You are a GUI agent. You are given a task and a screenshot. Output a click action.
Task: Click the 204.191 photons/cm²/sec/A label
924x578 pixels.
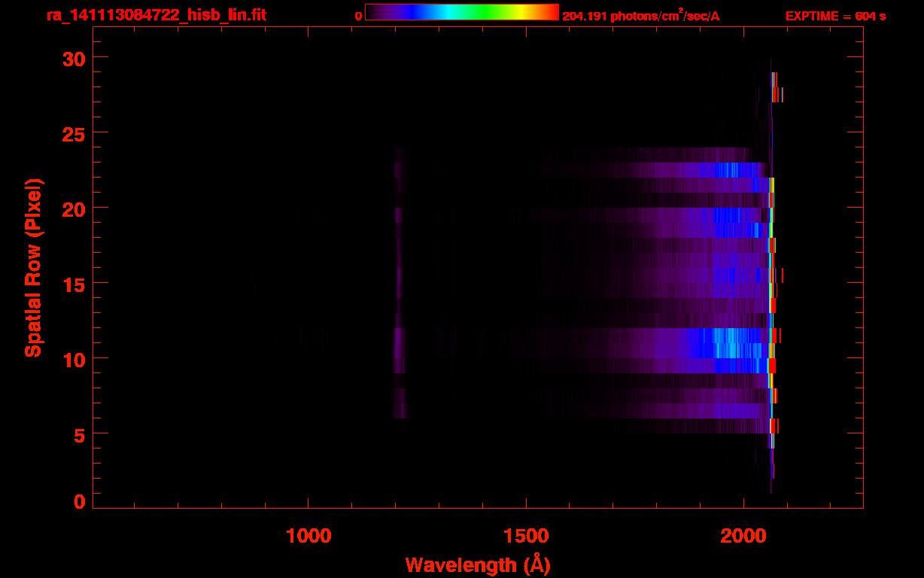click(641, 16)
